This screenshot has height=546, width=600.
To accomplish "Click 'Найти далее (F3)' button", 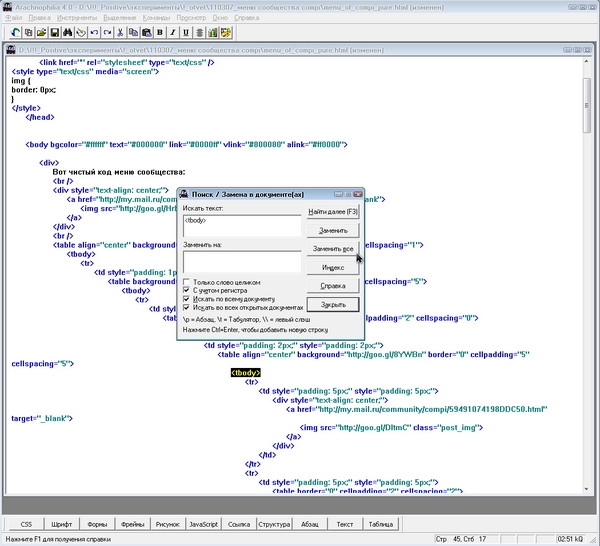I will (333, 212).
